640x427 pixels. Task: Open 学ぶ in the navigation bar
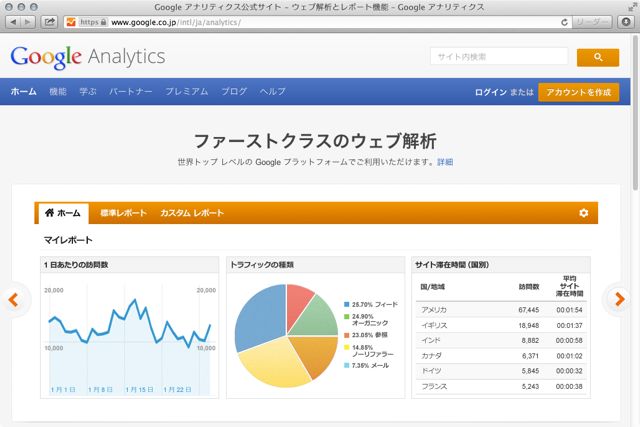pos(88,91)
